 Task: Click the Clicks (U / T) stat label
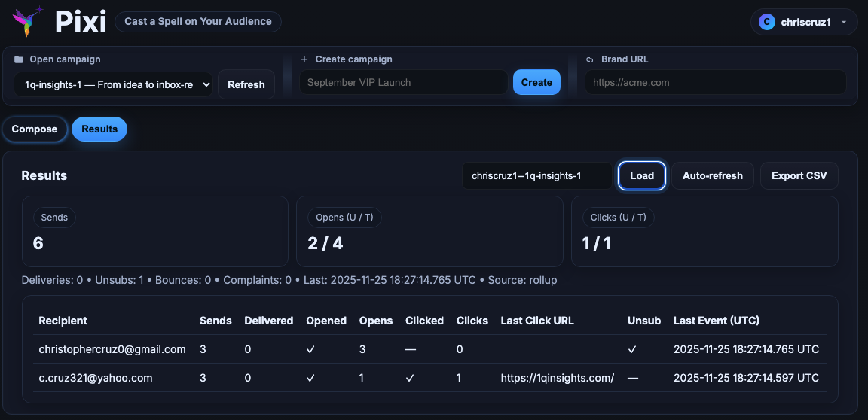coord(619,218)
